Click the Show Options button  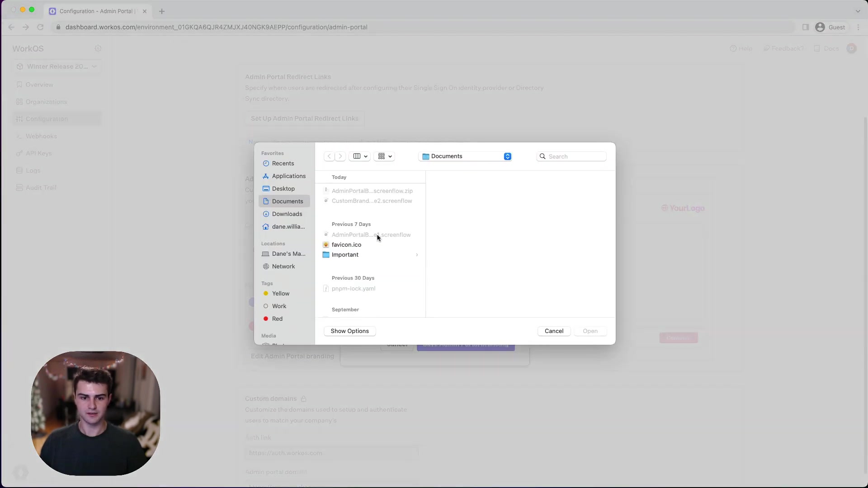coord(349,331)
